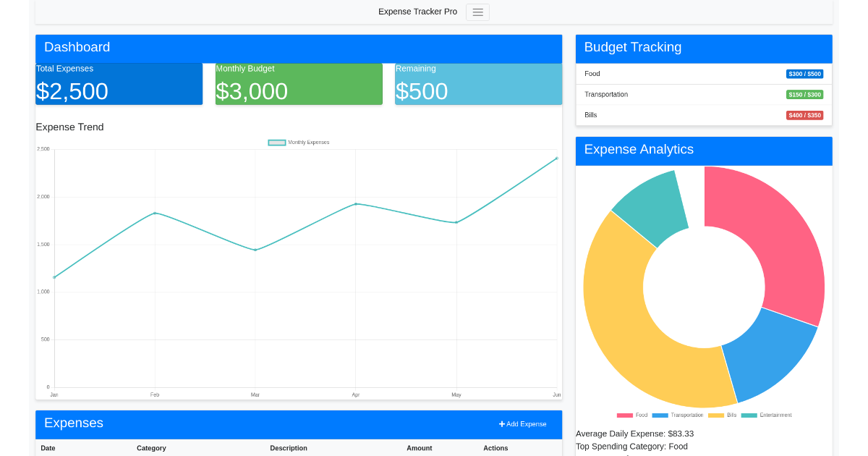Click the teal Monthly Expenses legend swatch
Viewport: 868px width, 456px height.
(277, 142)
